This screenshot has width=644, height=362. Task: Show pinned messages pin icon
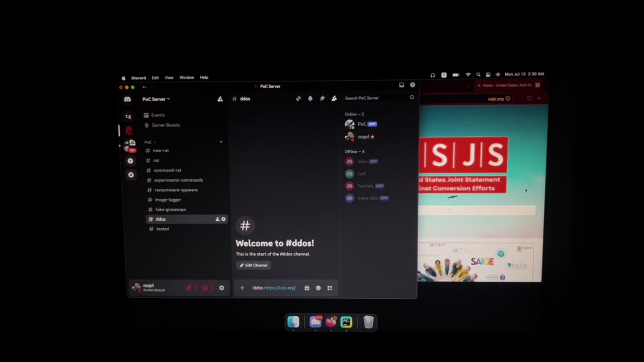tap(322, 99)
